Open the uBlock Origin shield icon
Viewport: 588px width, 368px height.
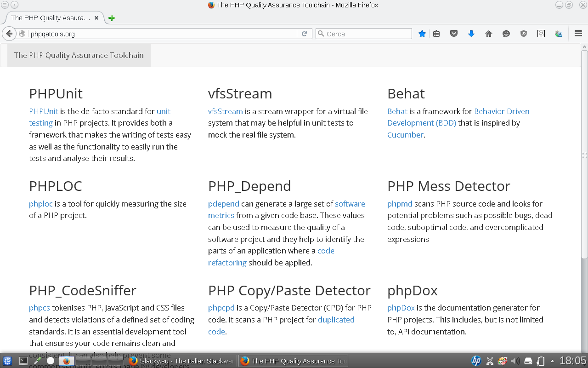[x=524, y=34]
